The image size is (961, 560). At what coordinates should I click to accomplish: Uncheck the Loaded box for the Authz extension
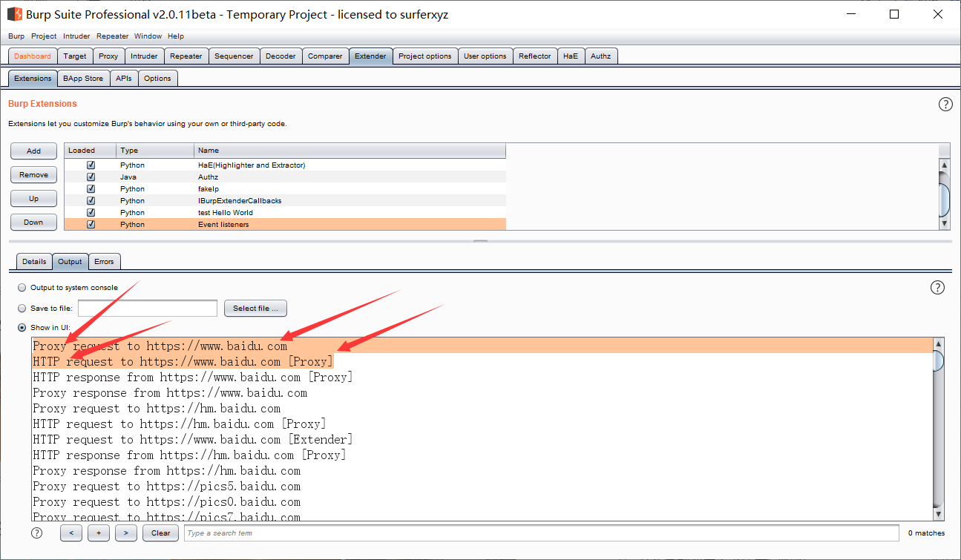[91, 177]
